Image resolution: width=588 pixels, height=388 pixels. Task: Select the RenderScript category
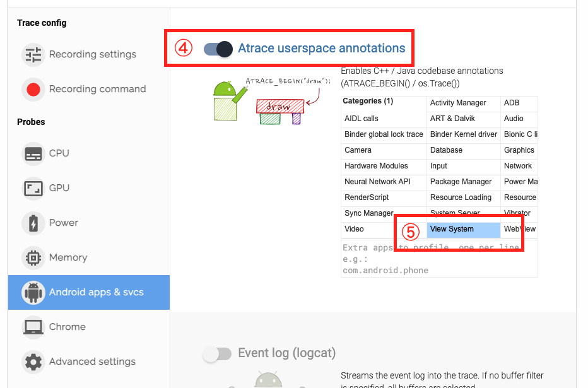coord(384,197)
